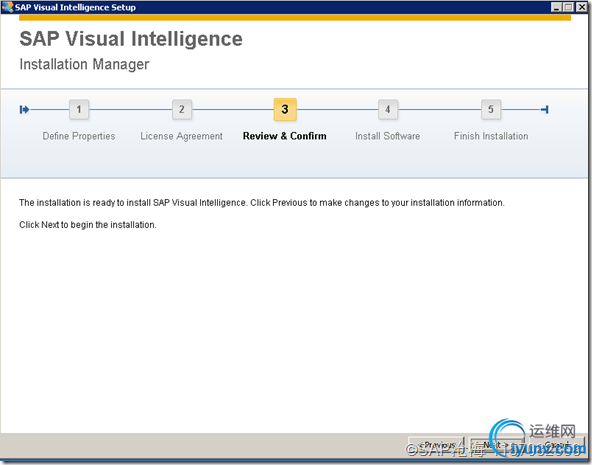Maximize the setup window
The width and height of the screenshot is (592, 465).
tap(569, 7)
